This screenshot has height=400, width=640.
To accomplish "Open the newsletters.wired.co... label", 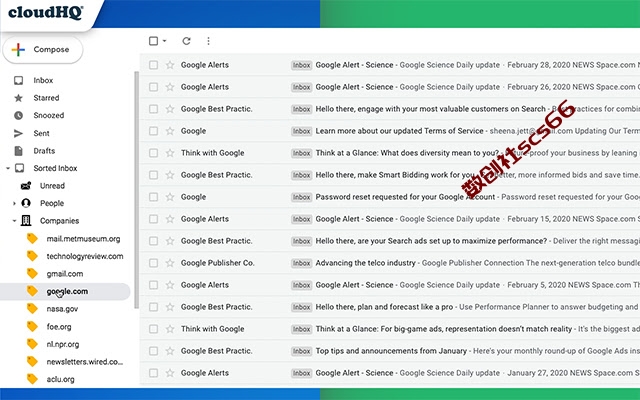I will pyautogui.click(x=84, y=362).
